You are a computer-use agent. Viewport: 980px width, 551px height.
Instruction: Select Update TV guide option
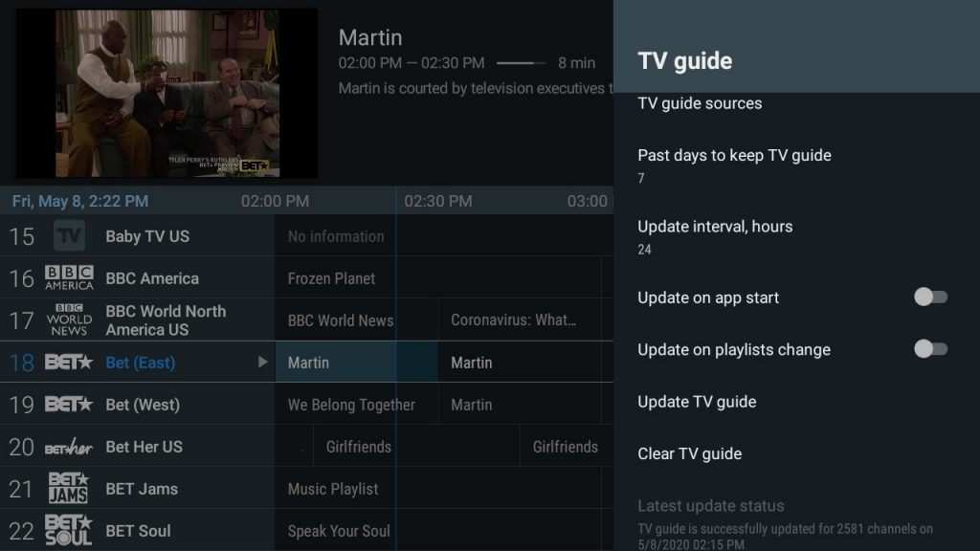(x=796, y=401)
